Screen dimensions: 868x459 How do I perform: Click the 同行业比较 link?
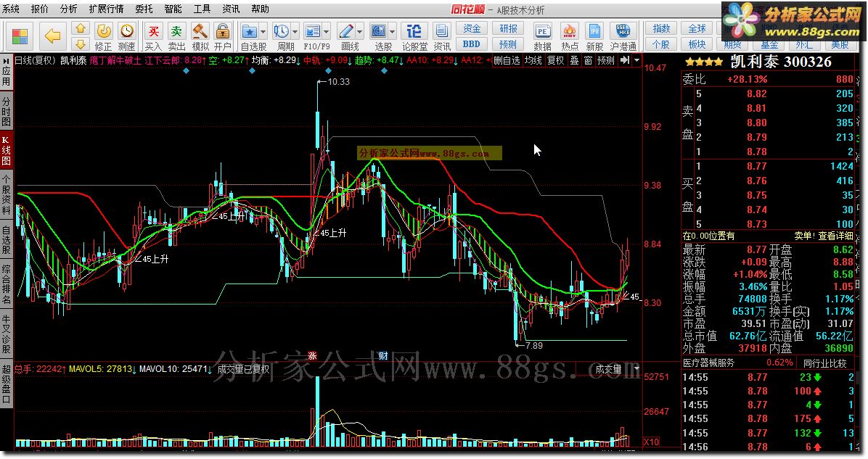pos(825,363)
